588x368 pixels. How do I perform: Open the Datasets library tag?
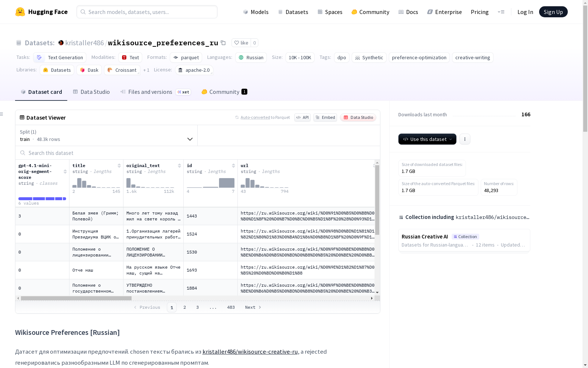57,70
